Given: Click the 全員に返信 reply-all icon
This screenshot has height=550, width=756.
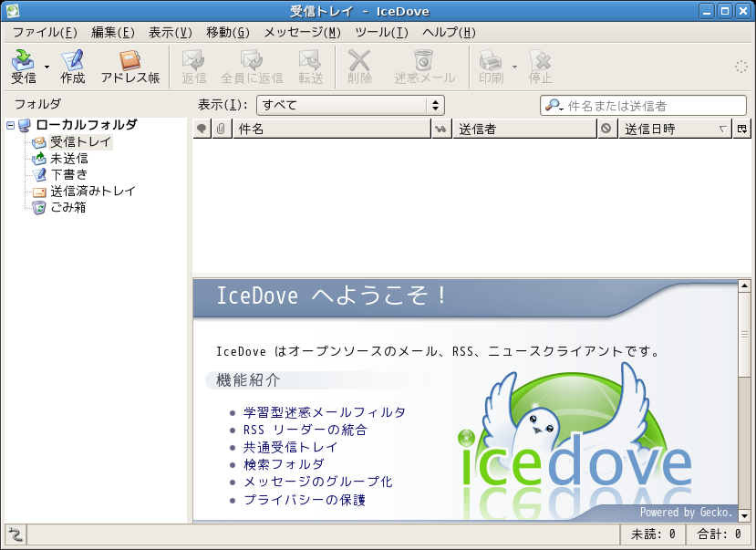Looking at the screenshot, I should 252,67.
